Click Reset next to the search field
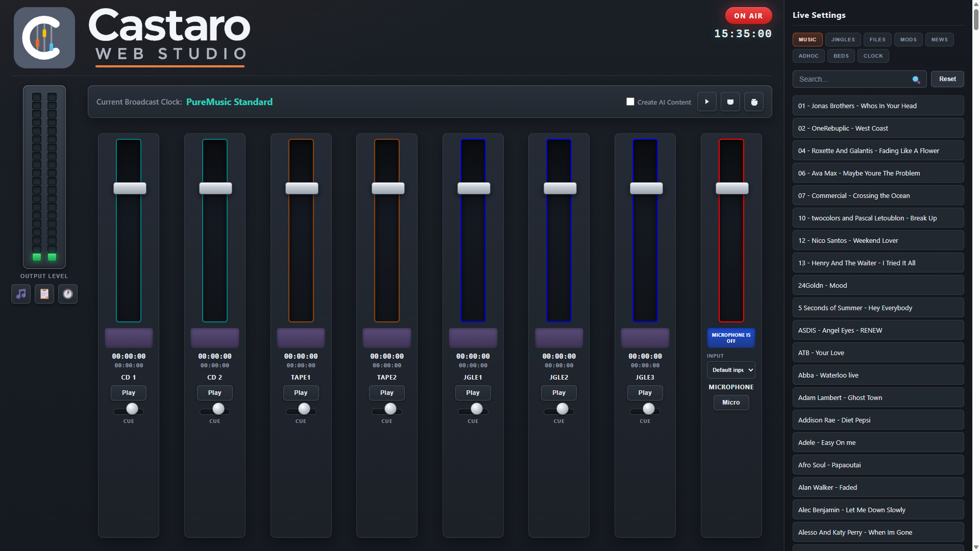Screen dimensions: 980x551 point(947,79)
